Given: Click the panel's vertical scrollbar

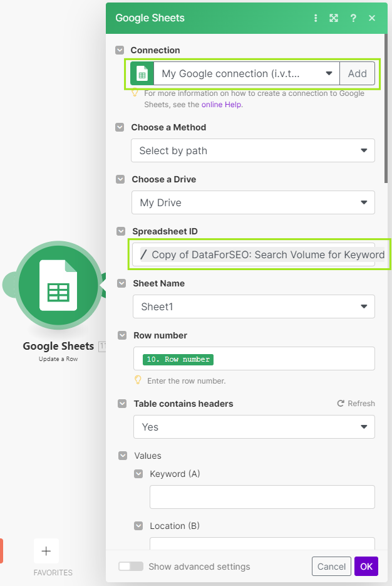Looking at the screenshot, I should (386, 108).
